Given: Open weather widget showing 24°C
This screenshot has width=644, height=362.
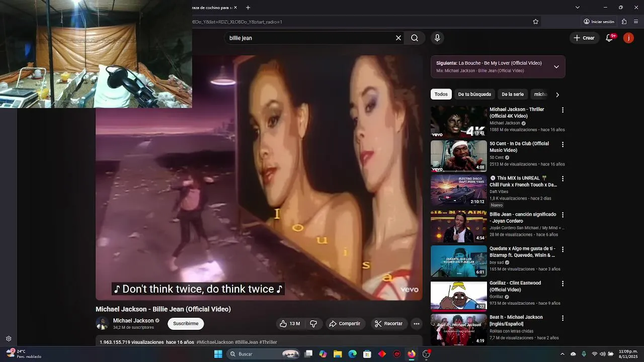Looking at the screenshot, I should (x=24, y=354).
